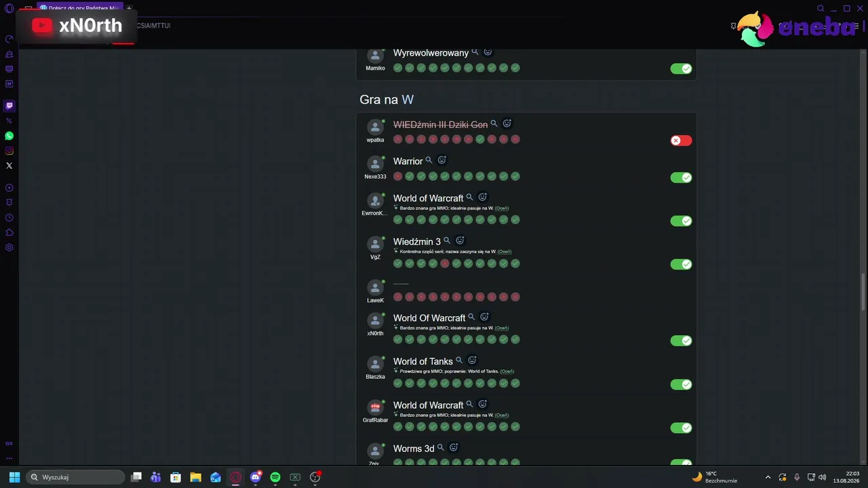Viewport: 868px width, 488px height.
Task: Click the Gra na W heading
Action: pyautogui.click(x=387, y=100)
